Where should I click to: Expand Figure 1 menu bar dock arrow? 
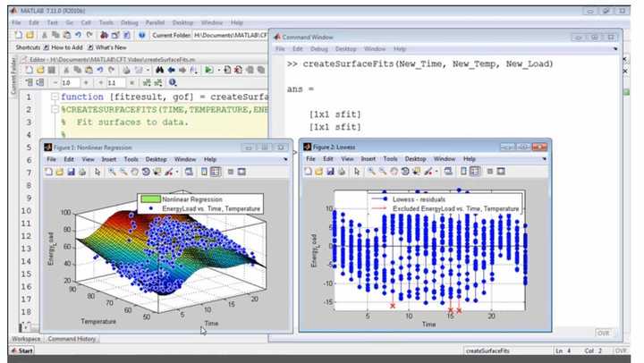tap(285, 159)
